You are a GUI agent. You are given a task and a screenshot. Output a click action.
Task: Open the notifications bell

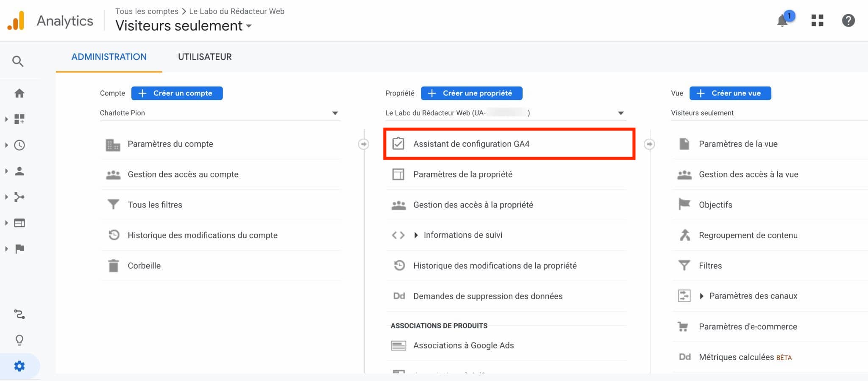click(782, 21)
